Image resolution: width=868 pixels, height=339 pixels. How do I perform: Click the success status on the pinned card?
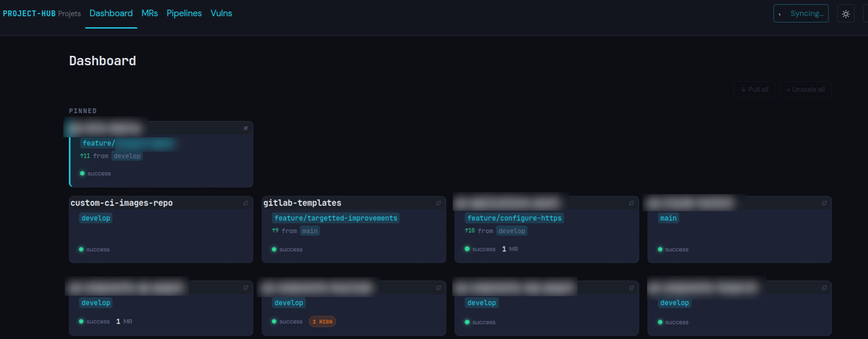coord(99,173)
